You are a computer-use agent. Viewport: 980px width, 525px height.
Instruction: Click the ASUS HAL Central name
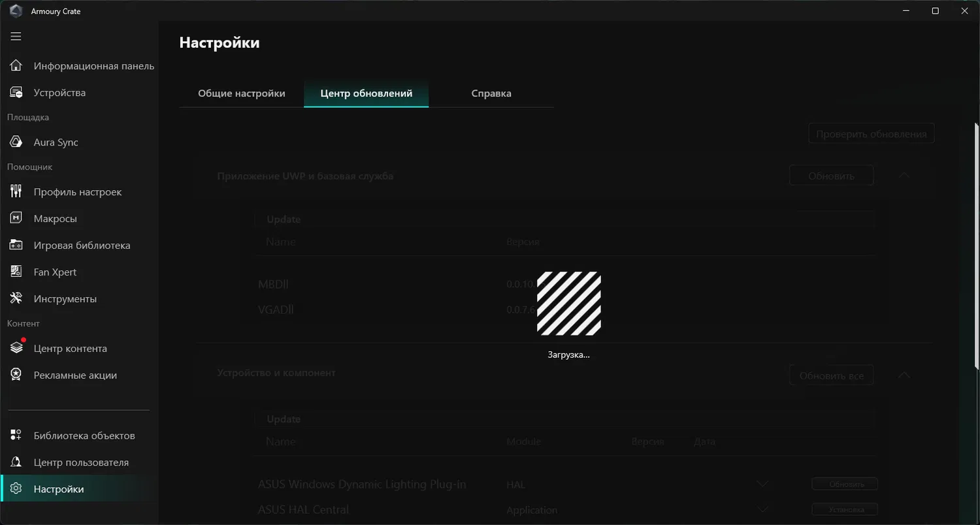click(x=304, y=509)
